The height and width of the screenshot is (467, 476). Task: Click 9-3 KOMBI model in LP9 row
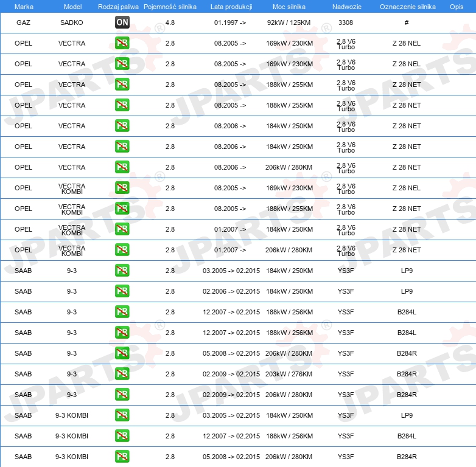pyautogui.click(x=72, y=415)
